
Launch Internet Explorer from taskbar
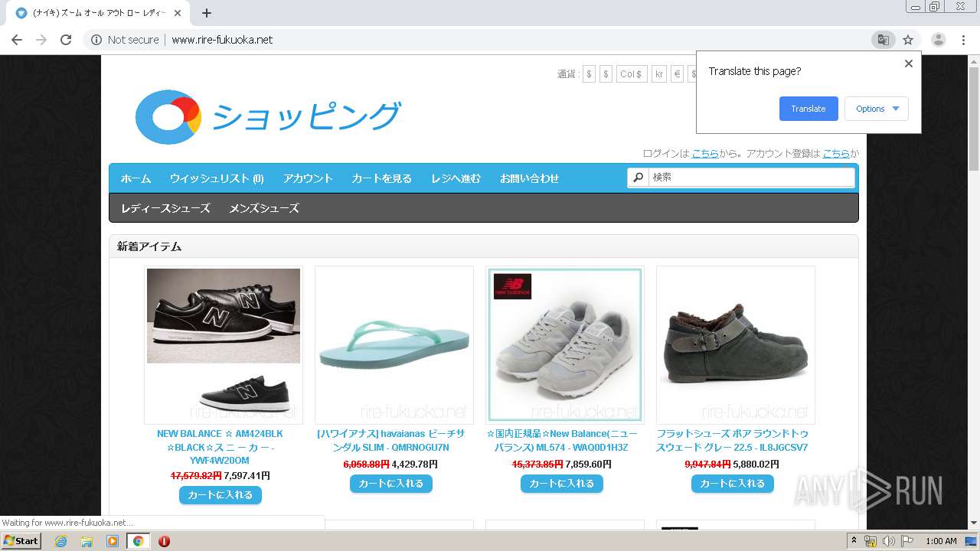click(60, 541)
